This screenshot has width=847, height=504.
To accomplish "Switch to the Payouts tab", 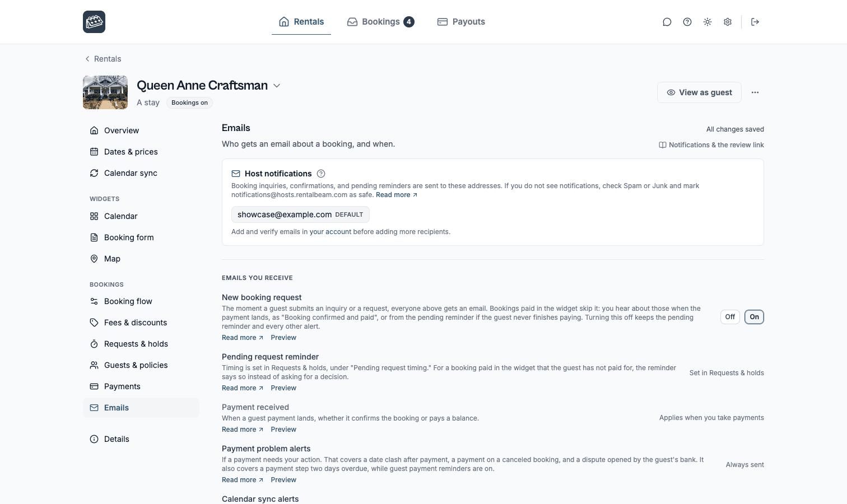I will (461, 22).
